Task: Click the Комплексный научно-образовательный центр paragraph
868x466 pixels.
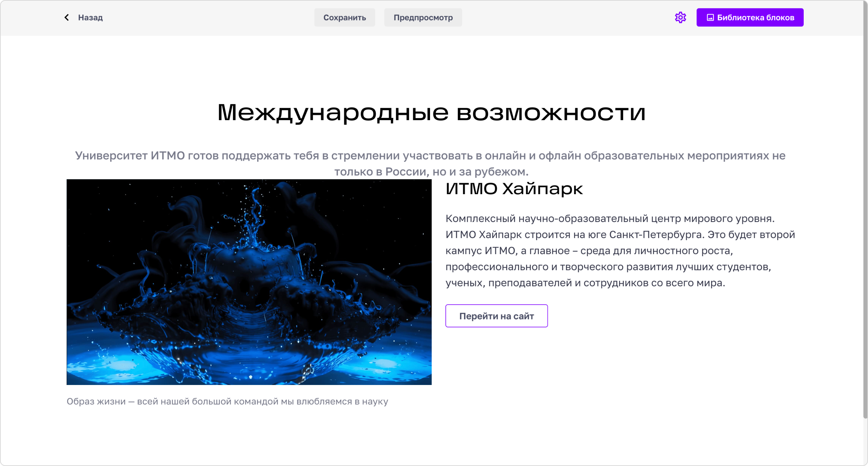Action: point(620,250)
